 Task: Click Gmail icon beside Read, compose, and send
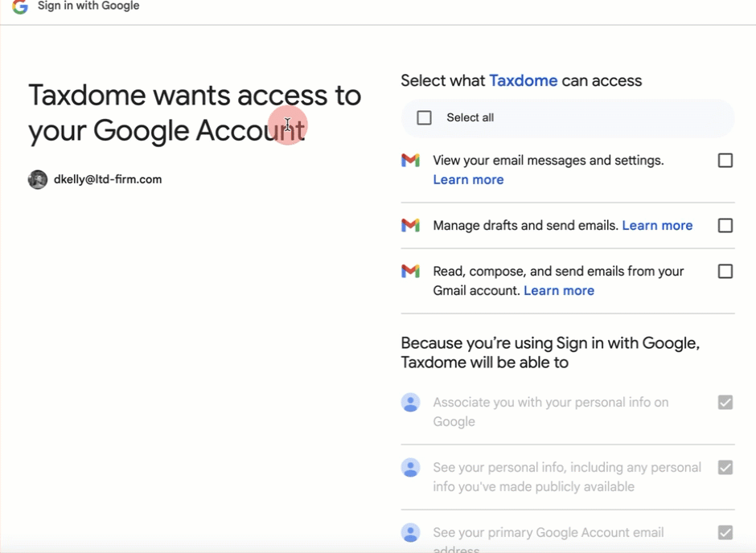tap(410, 272)
